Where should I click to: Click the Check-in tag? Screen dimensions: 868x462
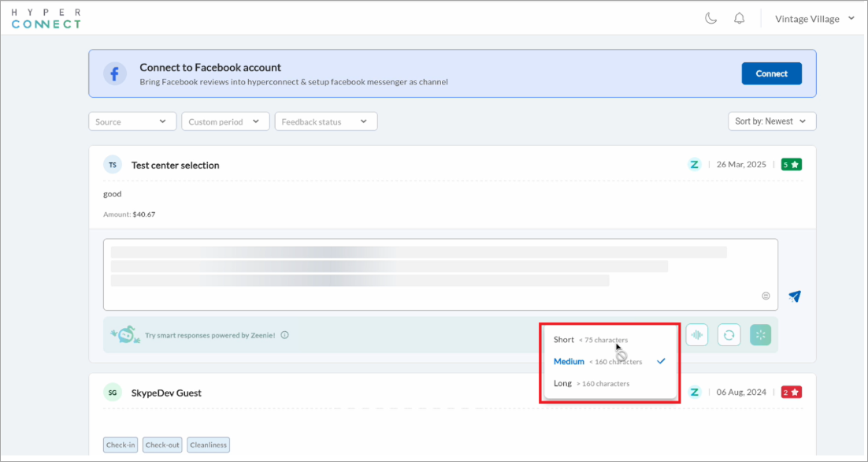121,445
